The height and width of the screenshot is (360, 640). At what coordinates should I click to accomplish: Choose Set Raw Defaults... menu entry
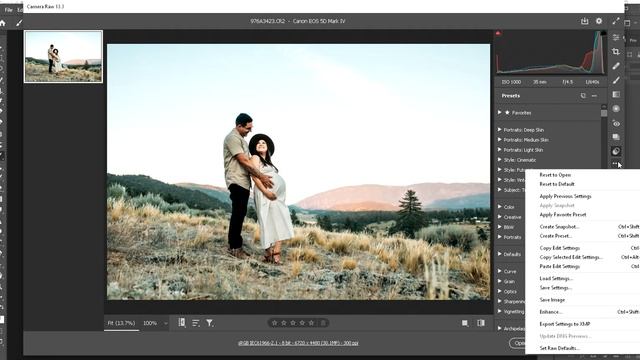560,348
